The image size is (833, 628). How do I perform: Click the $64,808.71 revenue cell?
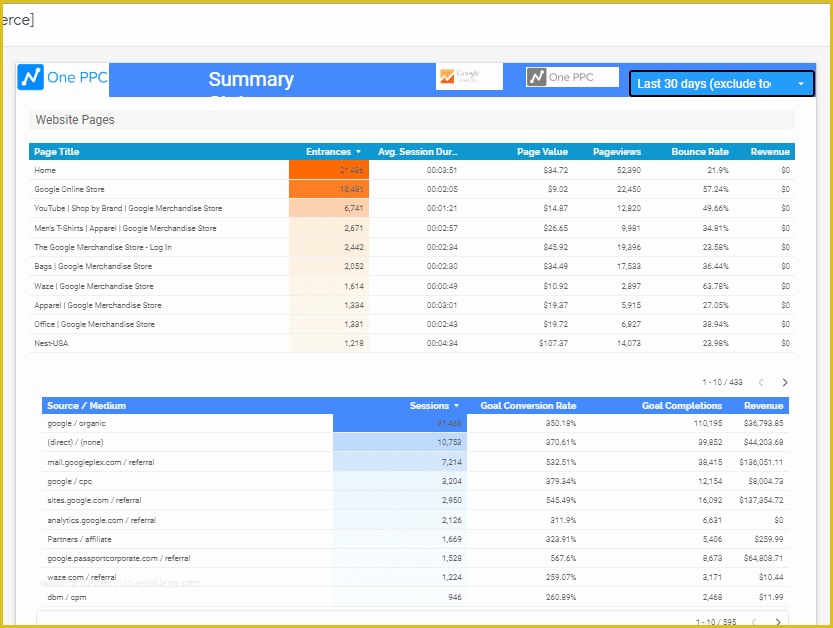(x=763, y=558)
